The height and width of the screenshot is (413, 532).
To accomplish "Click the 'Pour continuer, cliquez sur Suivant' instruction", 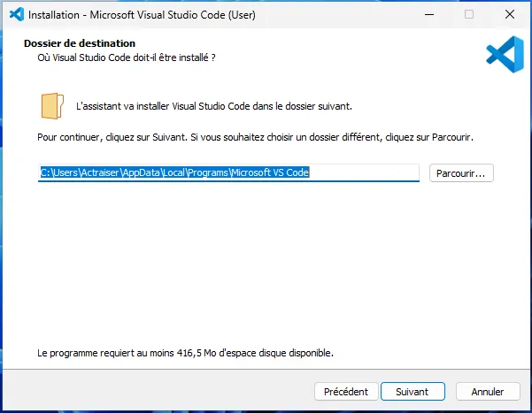I will (x=255, y=138).
